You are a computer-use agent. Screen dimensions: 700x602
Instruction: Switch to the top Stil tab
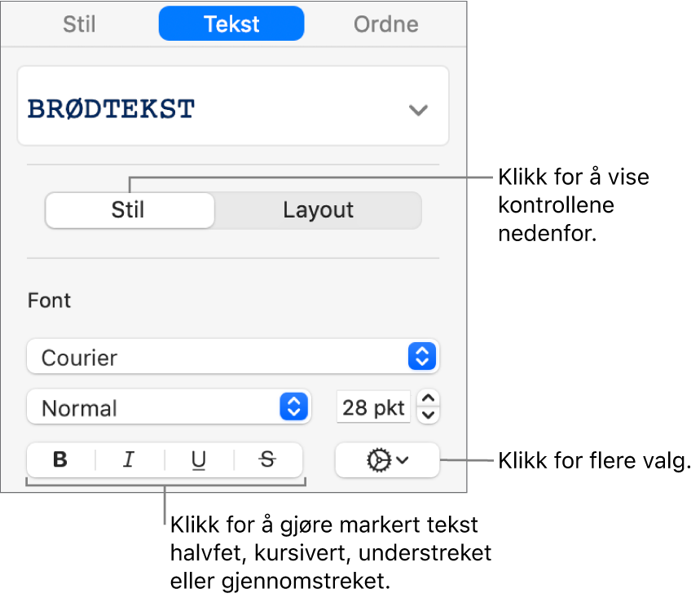(x=79, y=24)
